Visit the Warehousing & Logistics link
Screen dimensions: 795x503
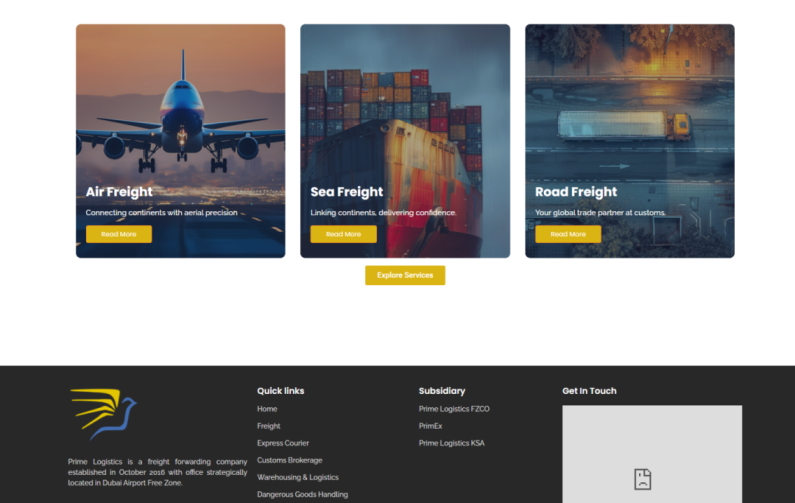[x=298, y=477]
